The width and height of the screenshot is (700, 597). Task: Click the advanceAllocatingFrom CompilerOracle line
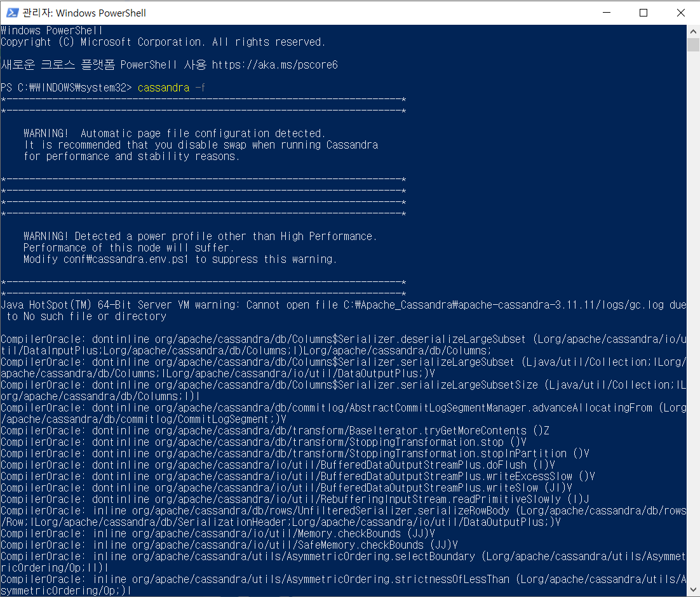[343, 413]
